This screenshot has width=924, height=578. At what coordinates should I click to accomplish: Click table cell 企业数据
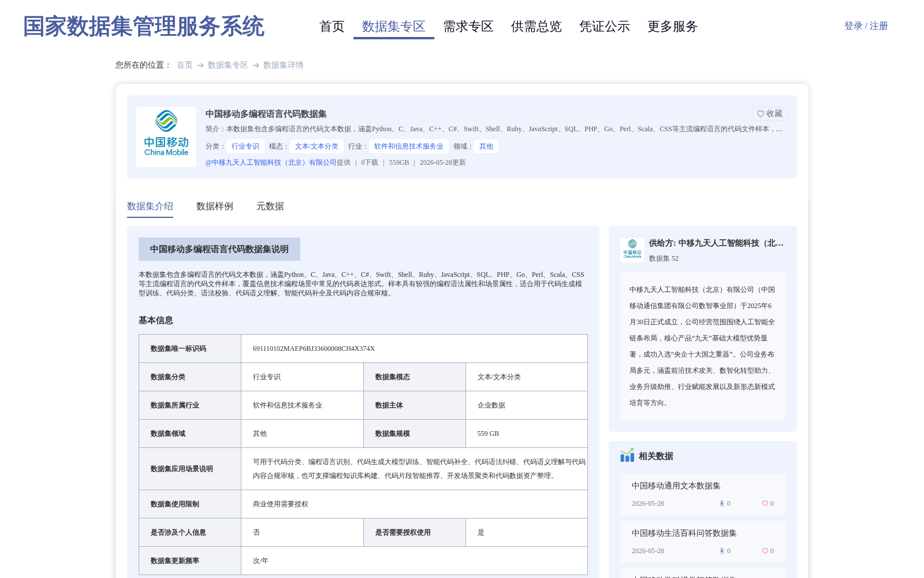(491, 405)
